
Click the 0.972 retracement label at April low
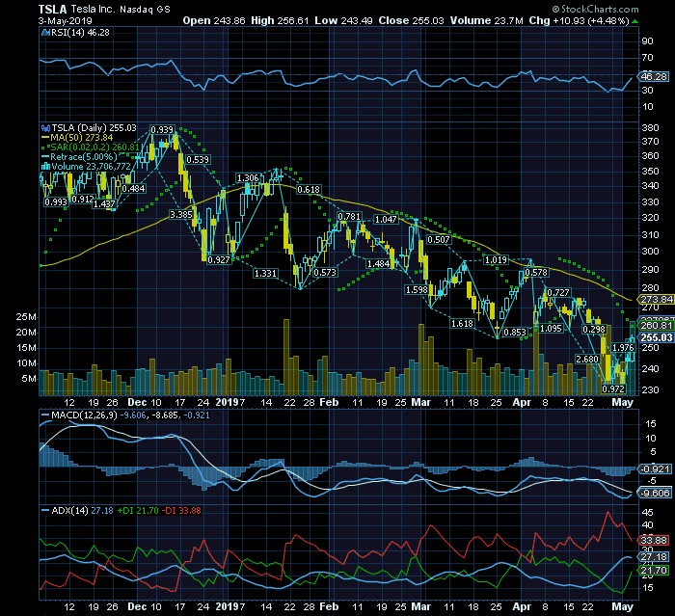point(613,389)
